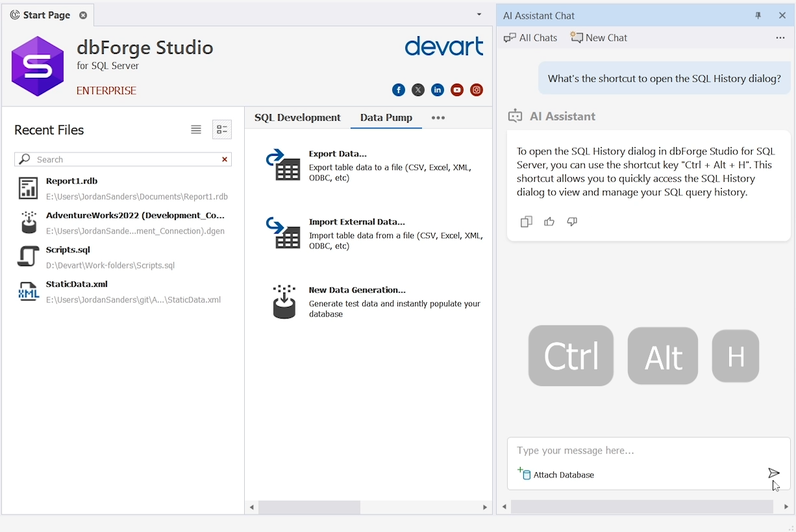Pin the AI Assistant Chat panel

coord(758,16)
